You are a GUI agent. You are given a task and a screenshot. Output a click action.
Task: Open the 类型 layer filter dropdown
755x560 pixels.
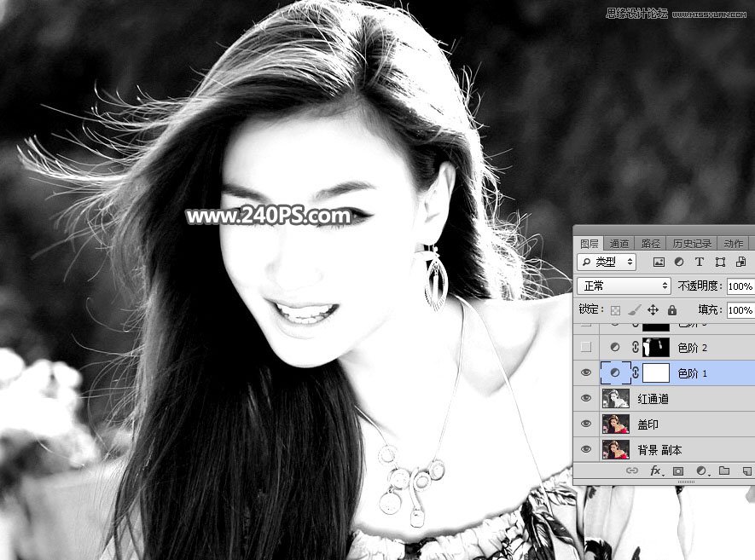point(607,262)
